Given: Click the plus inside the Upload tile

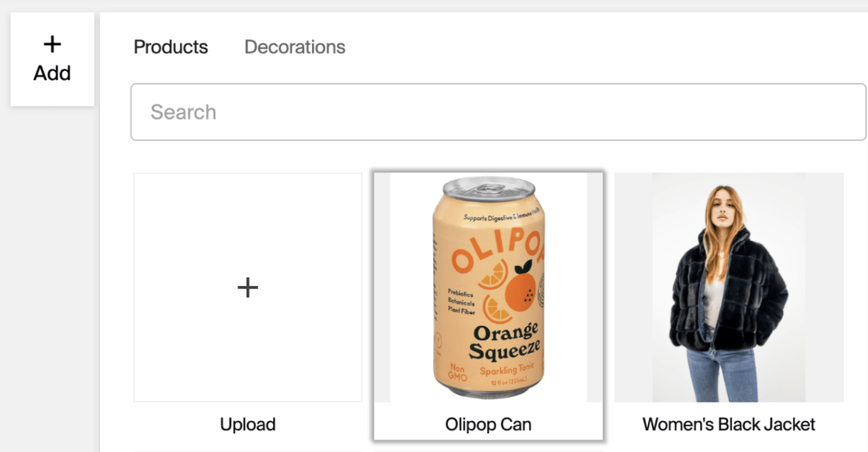Looking at the screenshot, I should 247,287.
